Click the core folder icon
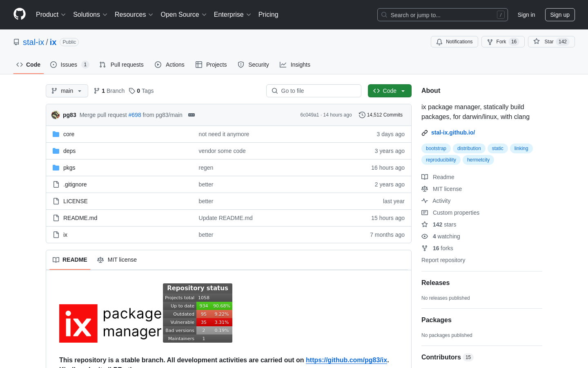Viewport: 588px width, 368px height. 56,134
